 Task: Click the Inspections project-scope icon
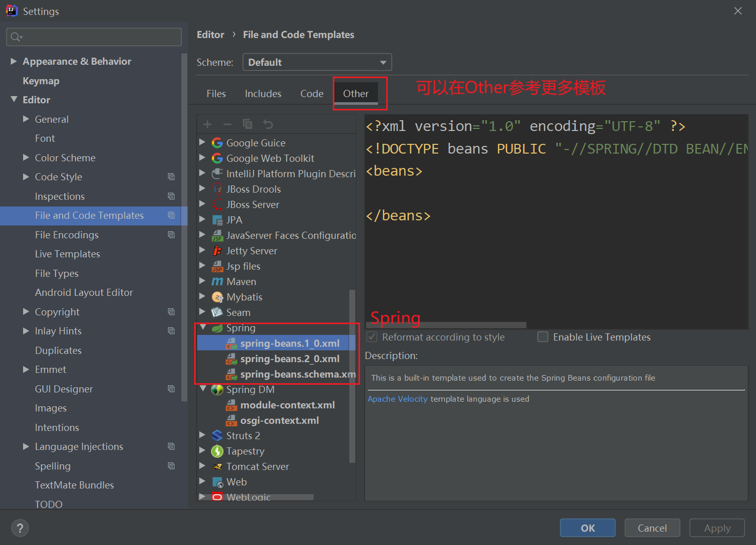(172, 196)
